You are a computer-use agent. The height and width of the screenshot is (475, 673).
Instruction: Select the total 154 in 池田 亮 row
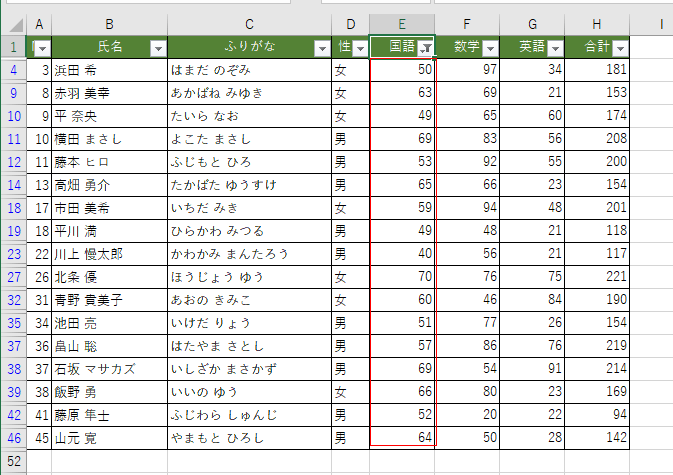tap(597, 323)
